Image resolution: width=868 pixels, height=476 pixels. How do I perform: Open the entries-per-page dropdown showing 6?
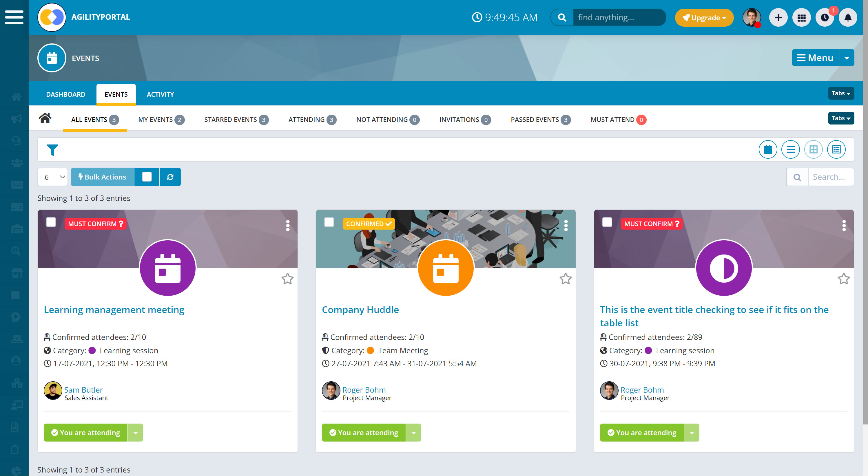(x=53, y=177)
